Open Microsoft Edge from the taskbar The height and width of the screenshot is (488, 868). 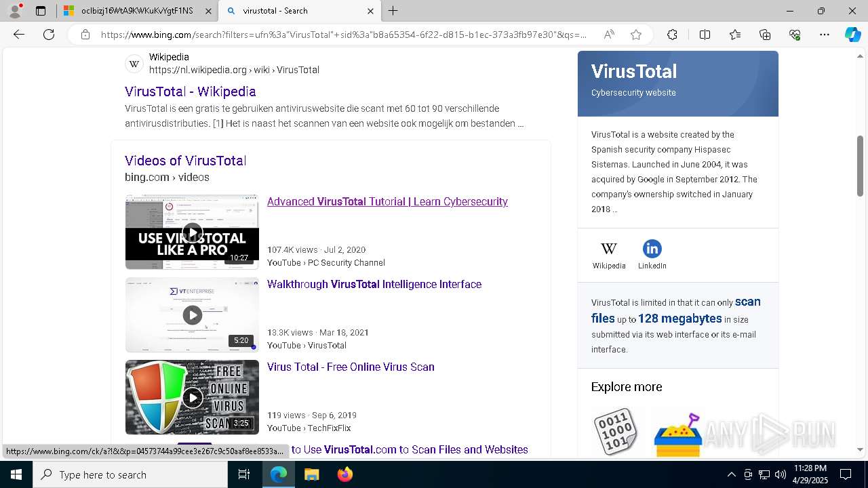pyautogui.click(x=279, y=474)
